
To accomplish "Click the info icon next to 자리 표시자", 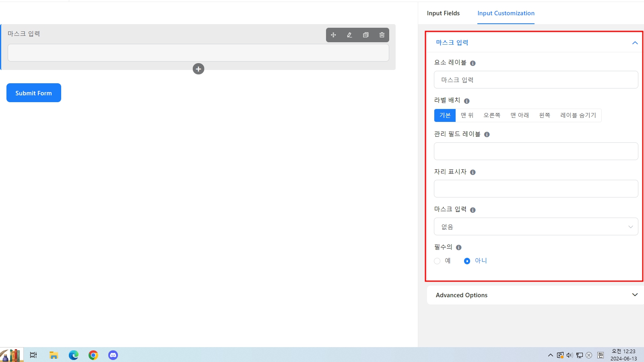I will tap(473, 172).
